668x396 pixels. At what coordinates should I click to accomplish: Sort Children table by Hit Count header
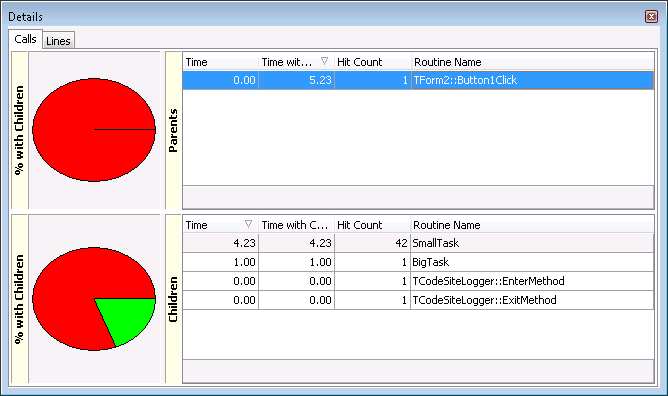click(x=372, y=225)
